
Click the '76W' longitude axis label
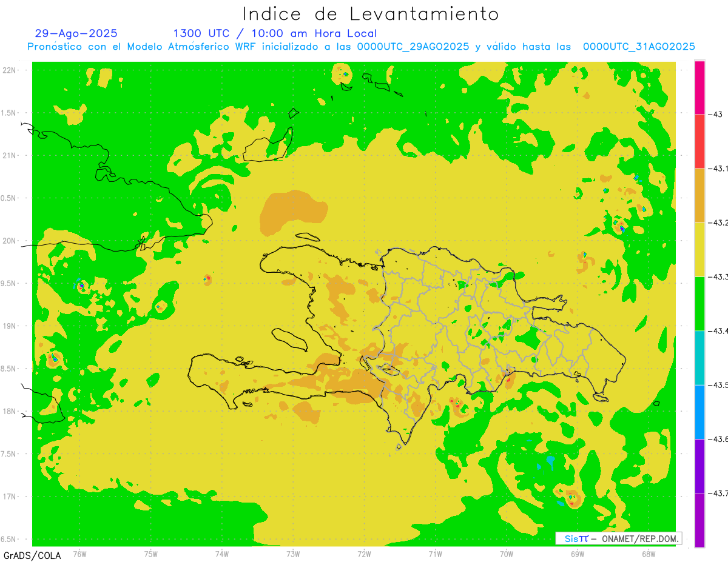[79, 554]
